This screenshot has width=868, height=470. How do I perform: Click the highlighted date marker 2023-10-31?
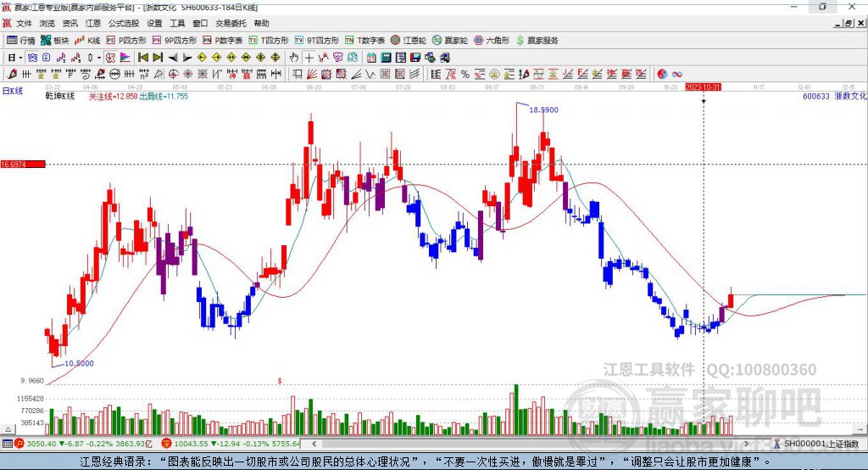point(703,87)
